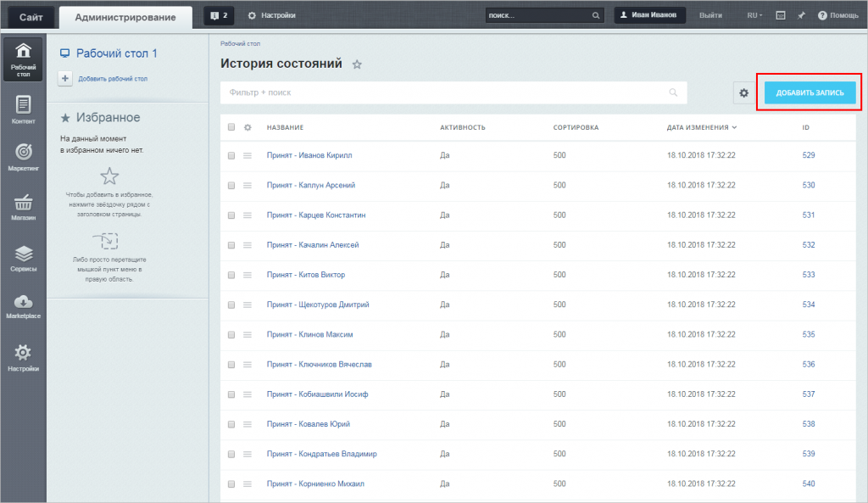
Task: Open the Сервисы sidebar section
Action: point(23,258)
